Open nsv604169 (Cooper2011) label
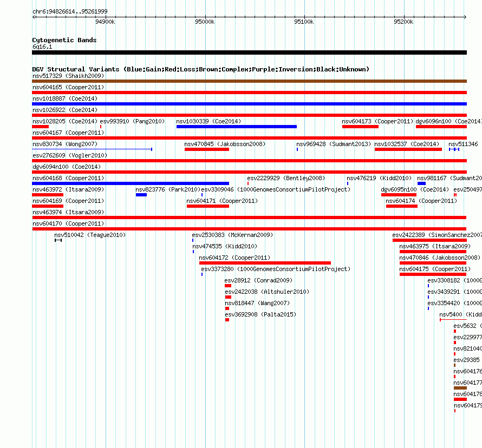This screenshot has width=482, height=448. [x=68, y=201]
